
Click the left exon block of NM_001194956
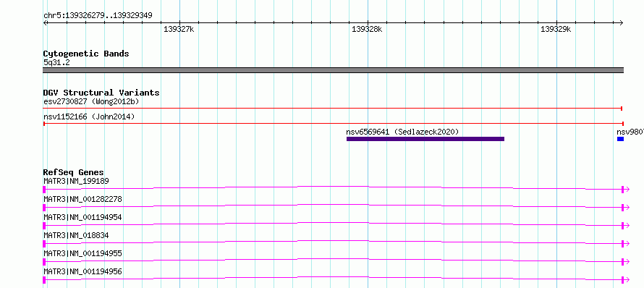(x=44, y=280)
